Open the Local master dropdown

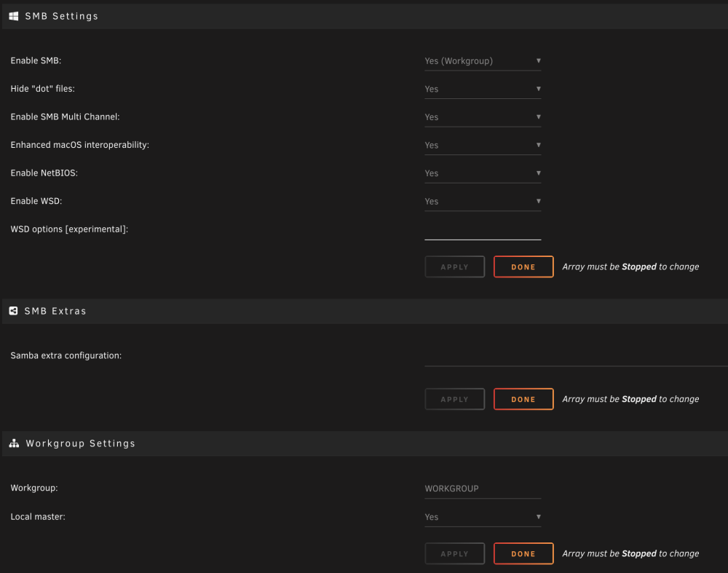[483, 517]
